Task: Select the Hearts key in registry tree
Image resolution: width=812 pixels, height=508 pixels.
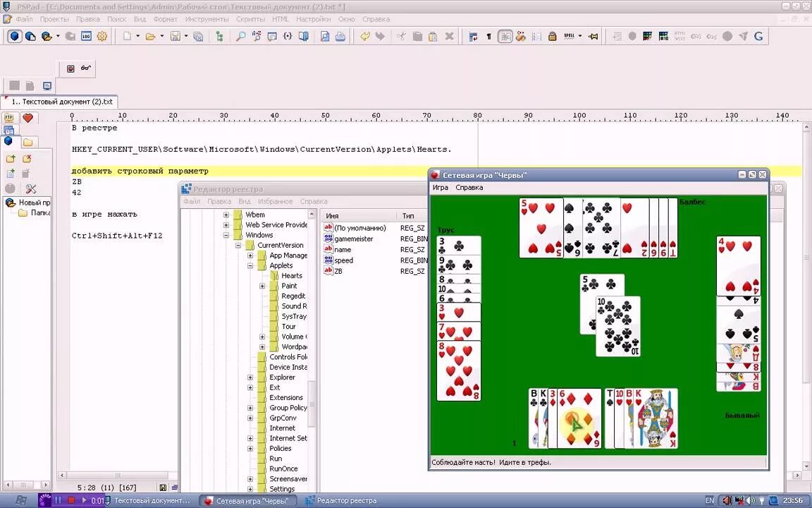Action: pyautogui.click(x=292, y=276)
